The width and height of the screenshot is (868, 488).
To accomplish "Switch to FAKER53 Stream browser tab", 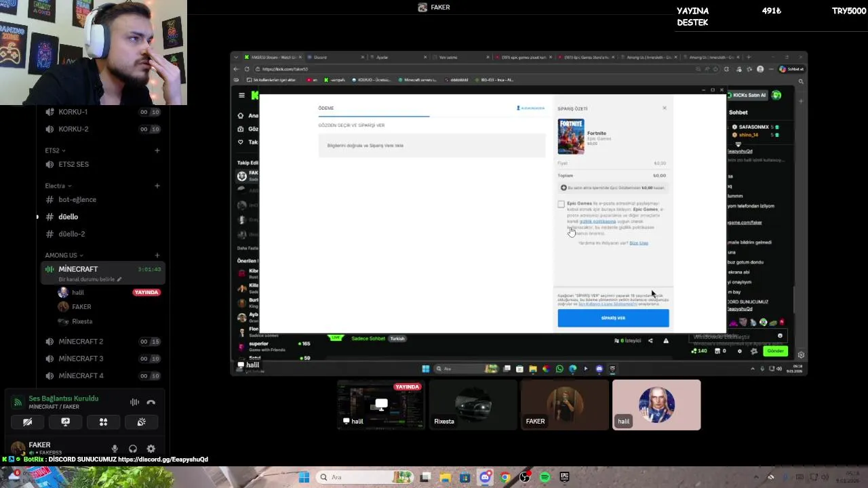I will tap(274, 58).
